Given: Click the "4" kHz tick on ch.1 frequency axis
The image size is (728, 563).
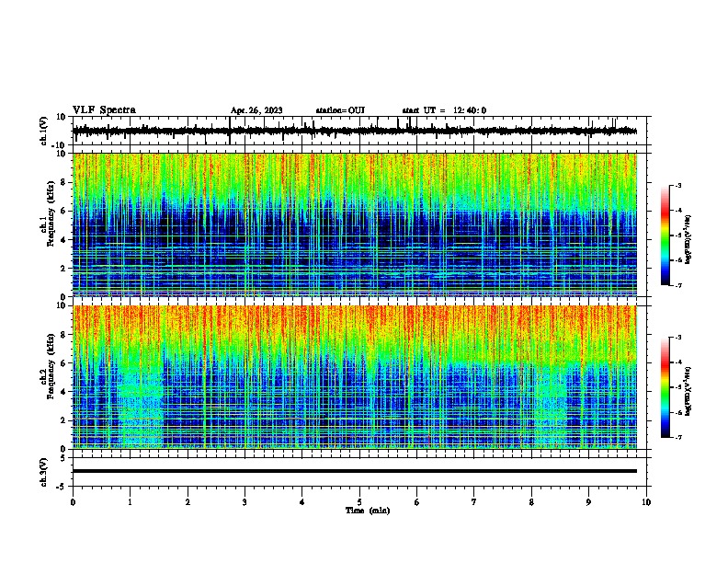Looking at the screenshot, I should (64, 240).
